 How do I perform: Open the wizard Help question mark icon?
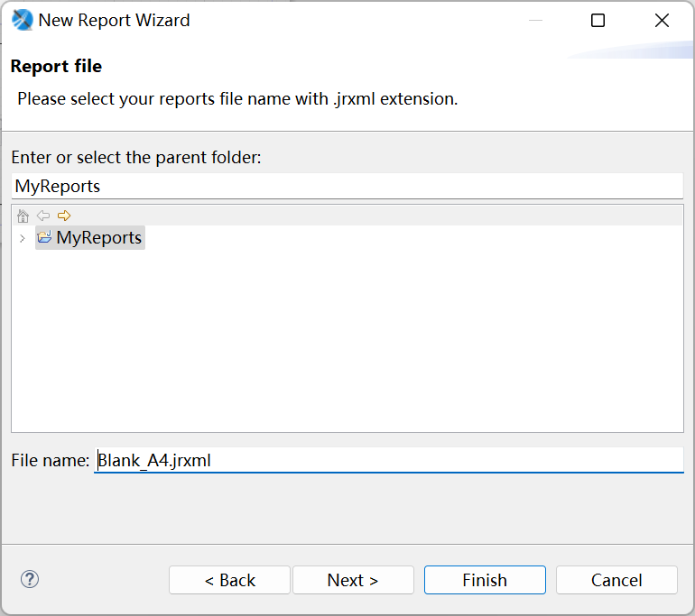click(30, 579)
